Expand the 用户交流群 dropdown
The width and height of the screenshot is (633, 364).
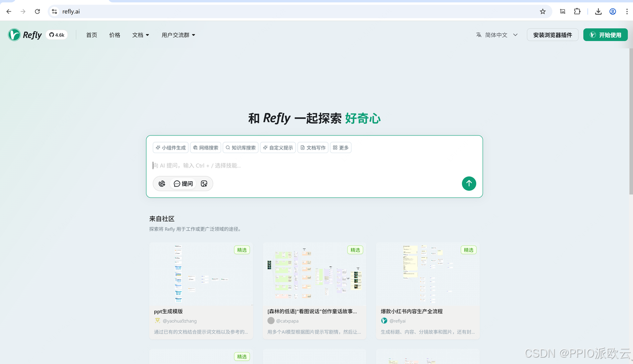click(178, 35)
